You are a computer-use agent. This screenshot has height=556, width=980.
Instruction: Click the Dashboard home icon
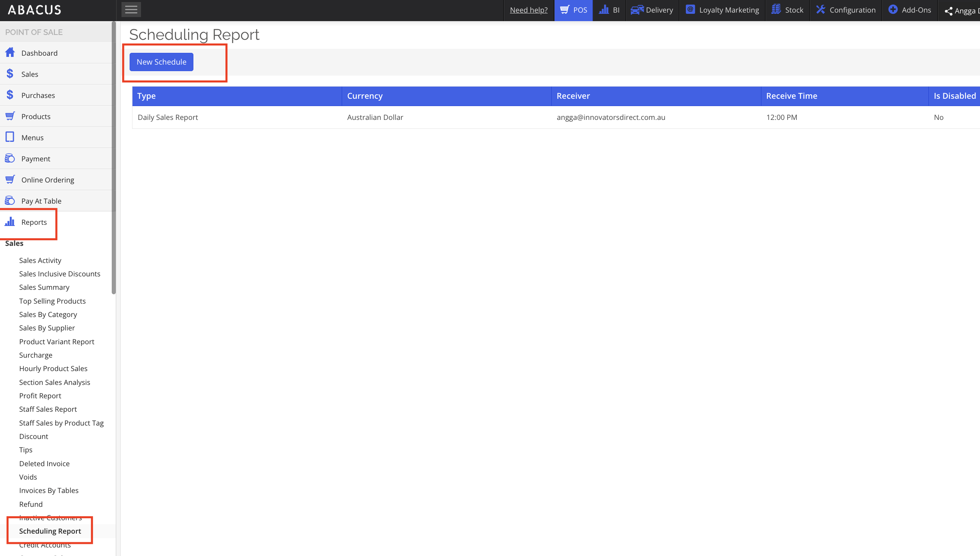tap(10, 53)
